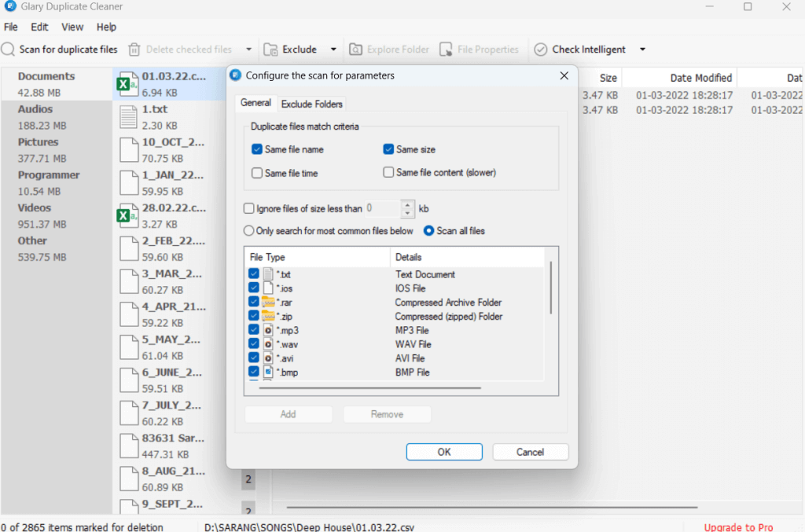This screenshot has width=805, height=532.
Task: Click the *.wav media file icon
Action: point(268,343)
